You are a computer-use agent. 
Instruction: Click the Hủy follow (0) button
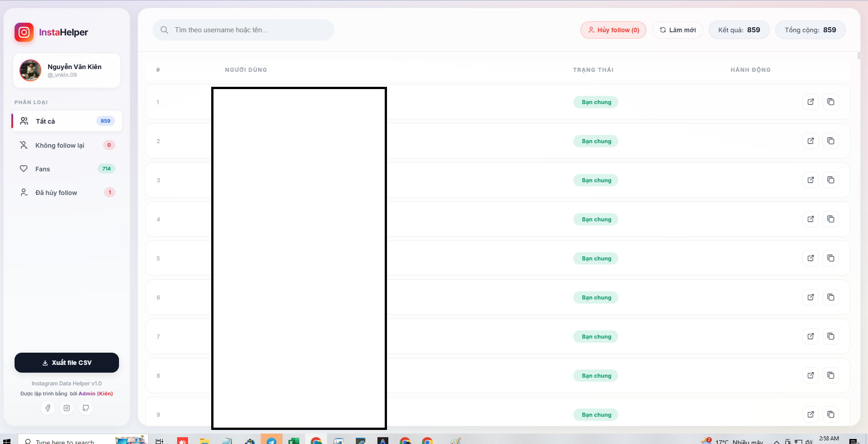pyautogui.click(x=613, y=30)
